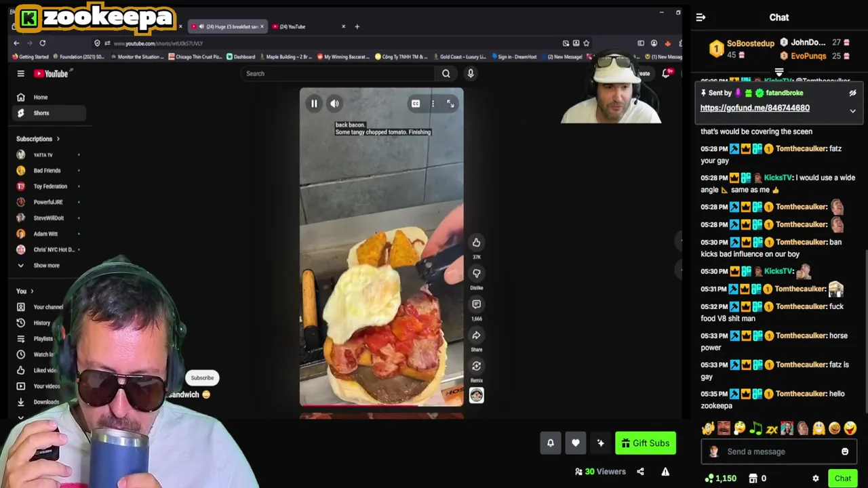Click the green Chat send button

pos(843,479)
